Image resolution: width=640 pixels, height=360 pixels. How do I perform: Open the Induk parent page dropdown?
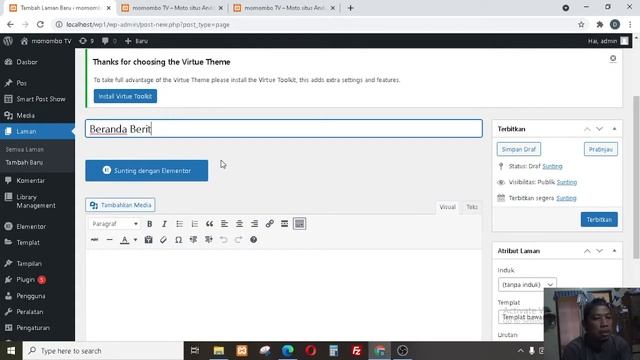coord(527,284)
